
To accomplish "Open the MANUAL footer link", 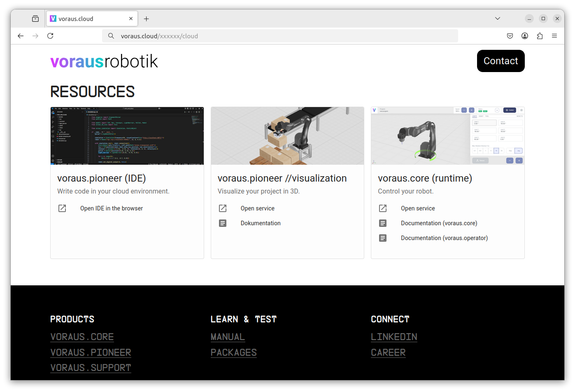I will point(228,337).
